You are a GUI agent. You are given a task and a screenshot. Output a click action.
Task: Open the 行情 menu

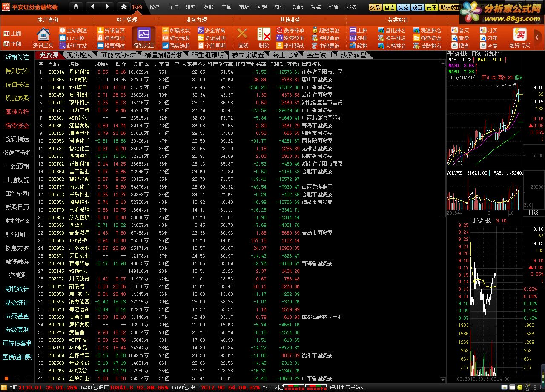(x=173, y=7)
